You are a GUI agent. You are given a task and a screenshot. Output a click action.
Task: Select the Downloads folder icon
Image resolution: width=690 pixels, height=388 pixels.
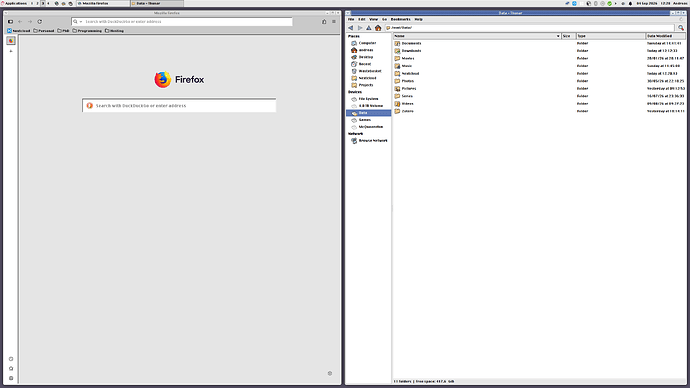coord(397,51)
